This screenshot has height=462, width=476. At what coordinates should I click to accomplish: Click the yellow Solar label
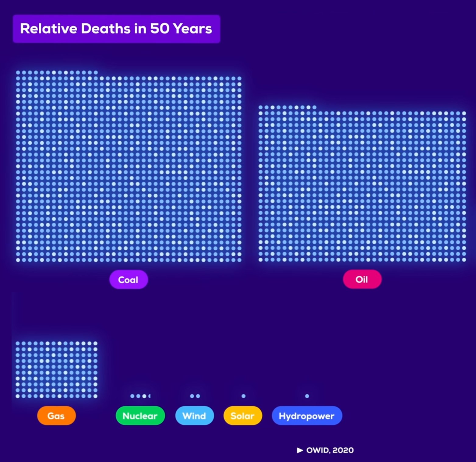pyautogui.click(x=243, y=415)
